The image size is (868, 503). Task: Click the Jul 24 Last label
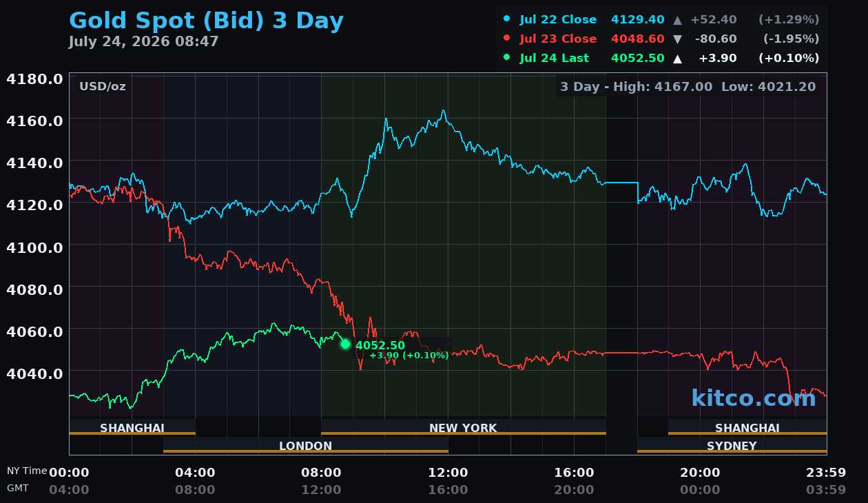[x=555, y=58]
